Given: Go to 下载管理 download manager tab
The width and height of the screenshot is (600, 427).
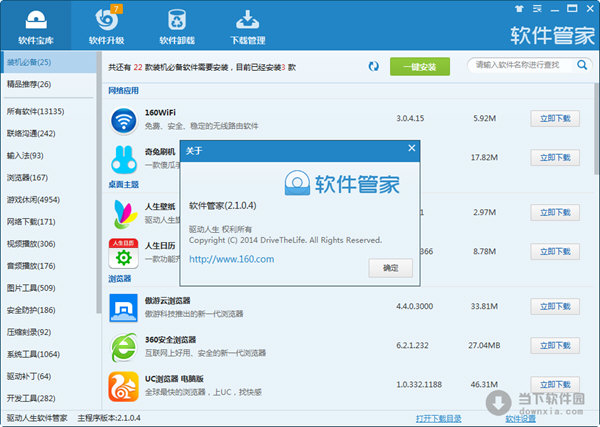Looking at the screenshot, I should (x=248, y=26).
